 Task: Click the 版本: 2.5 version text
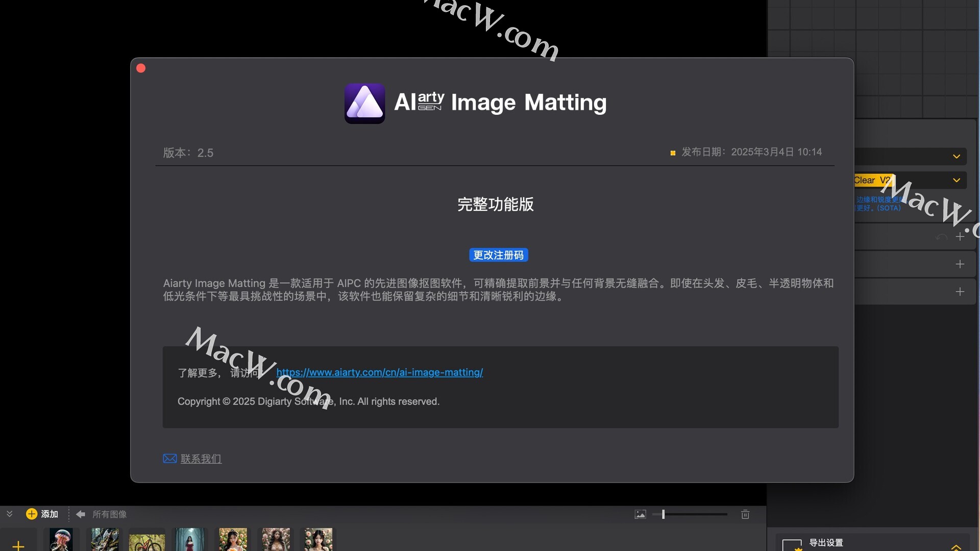[188, 153]
